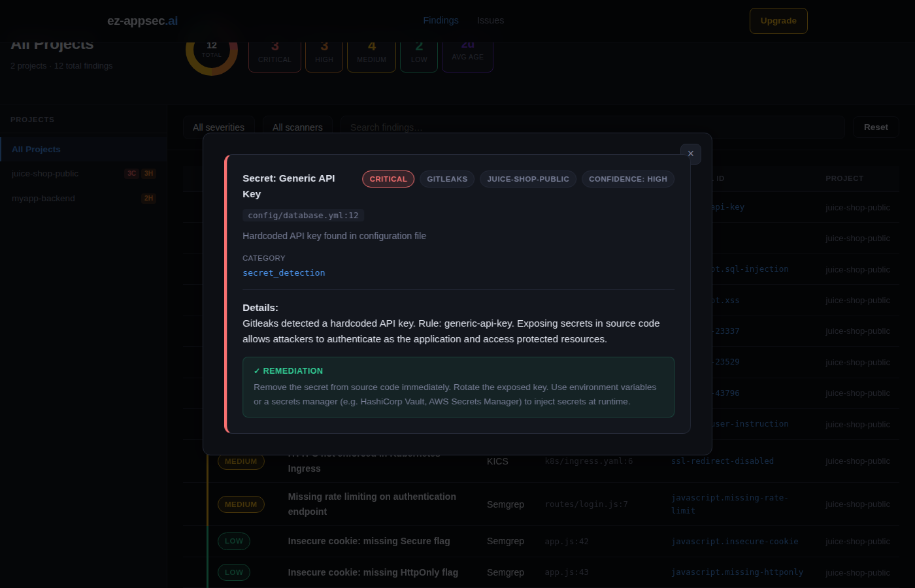This screenshot has width=915, height=588.
Task: Click the REMEDIATION heading in the dialog
Action: (288, 371)
